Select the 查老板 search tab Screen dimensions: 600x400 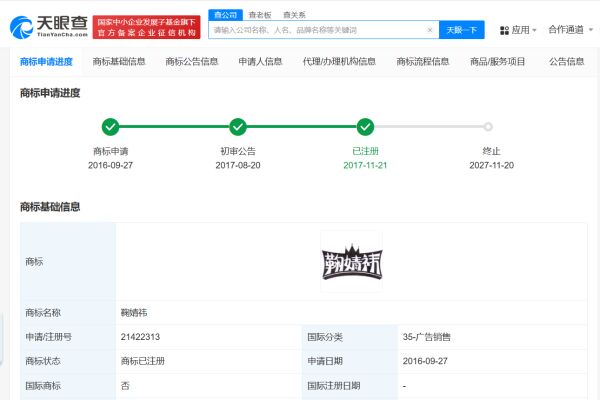click(259, 14)
